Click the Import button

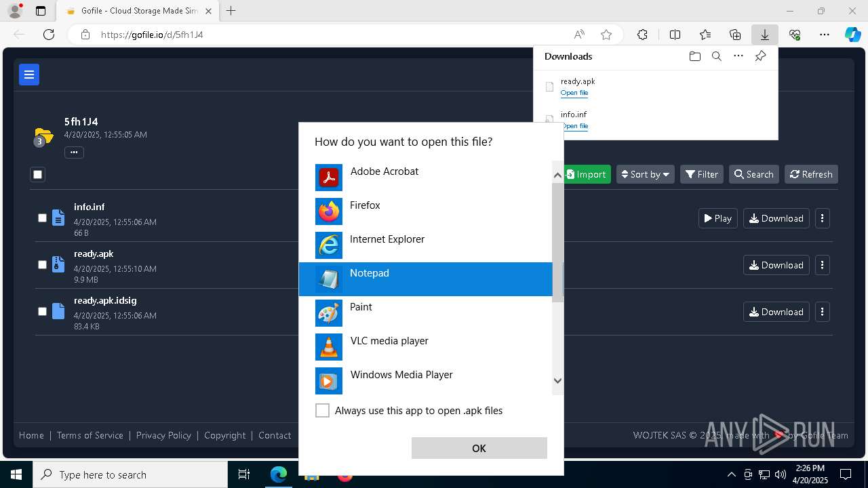click(587, 175)
